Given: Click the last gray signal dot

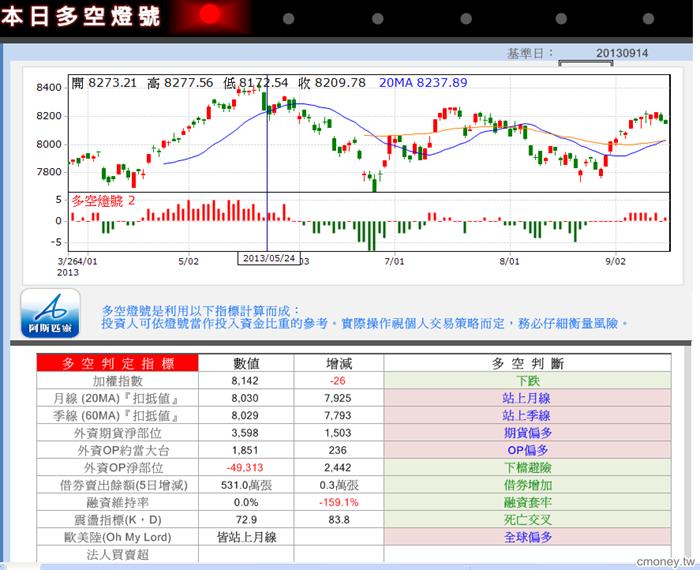Looking at the screenshot, I should pyautogui.click(x=648, y=18).
